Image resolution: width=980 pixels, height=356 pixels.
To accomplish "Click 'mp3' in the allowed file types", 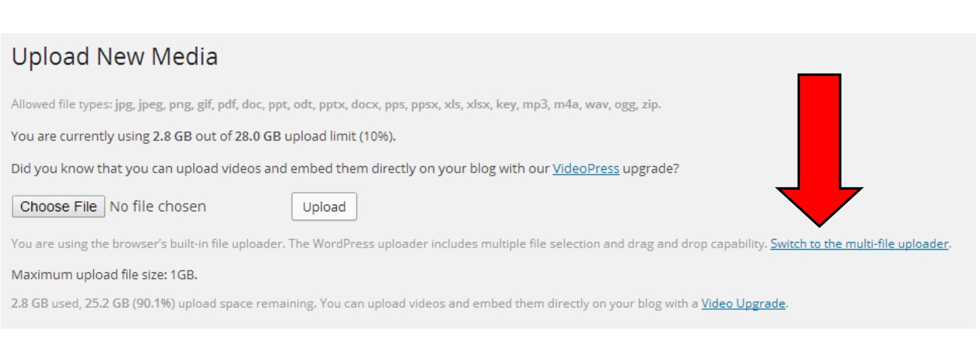I will 535,104.
